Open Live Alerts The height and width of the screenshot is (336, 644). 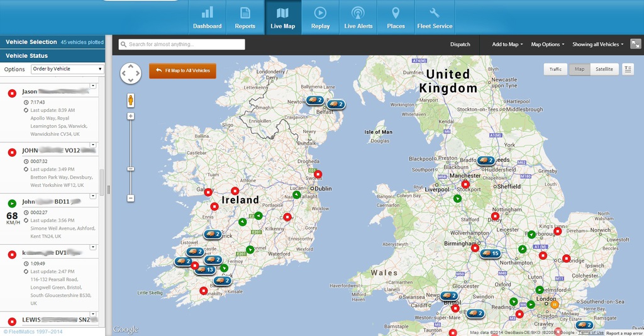[358, 18]
